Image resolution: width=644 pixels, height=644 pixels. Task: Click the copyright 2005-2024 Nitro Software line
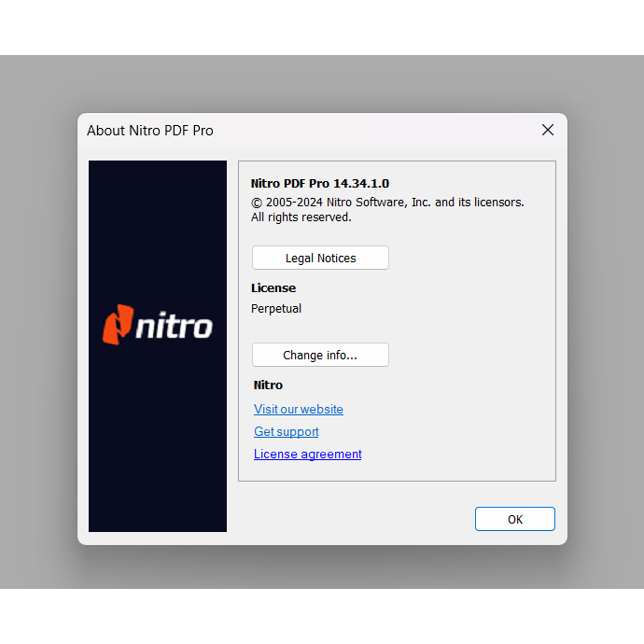[387, 203]
